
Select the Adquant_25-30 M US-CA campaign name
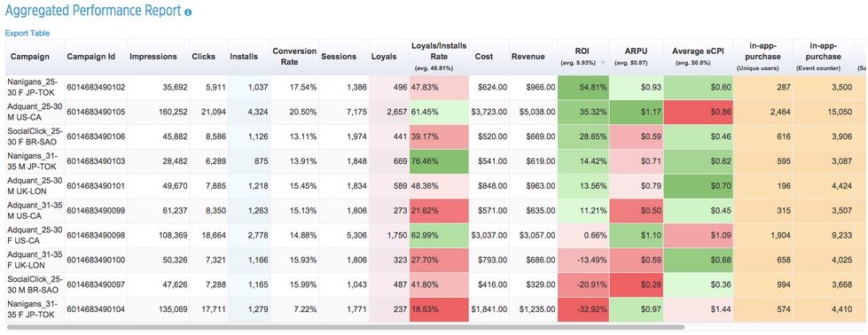tap(34, 112)
